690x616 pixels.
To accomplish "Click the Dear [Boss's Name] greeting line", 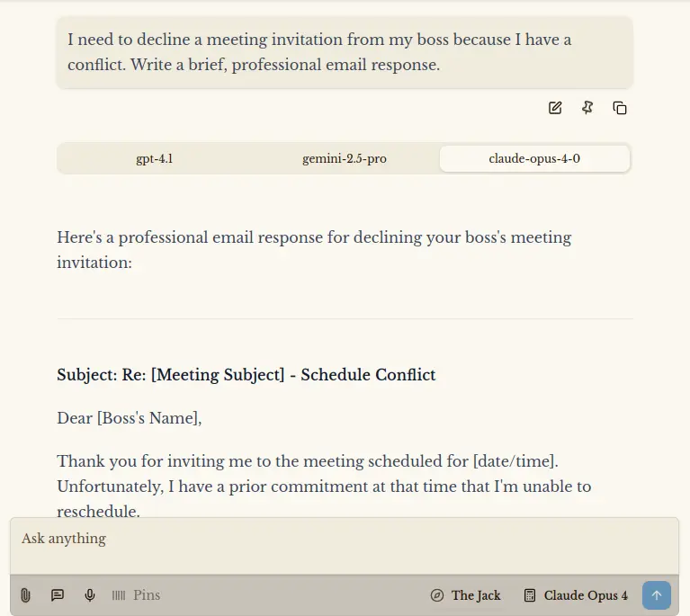I will click(130, 418).
